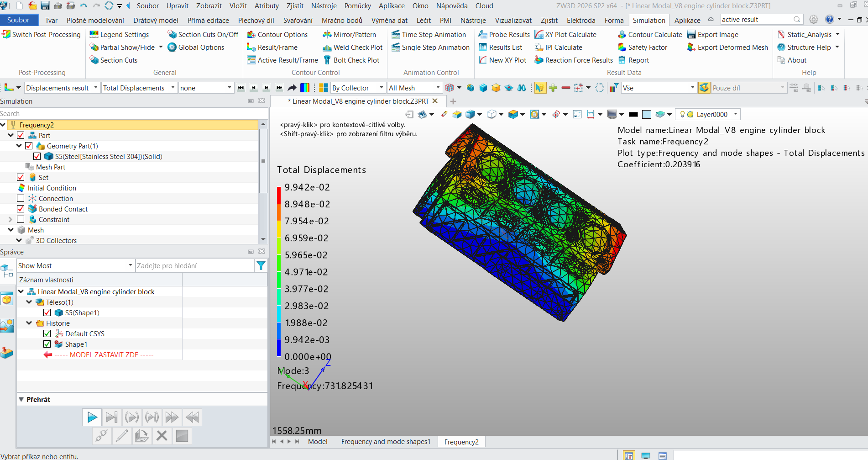Switch to the Drátový model ribbon tab

click(156, 20)
